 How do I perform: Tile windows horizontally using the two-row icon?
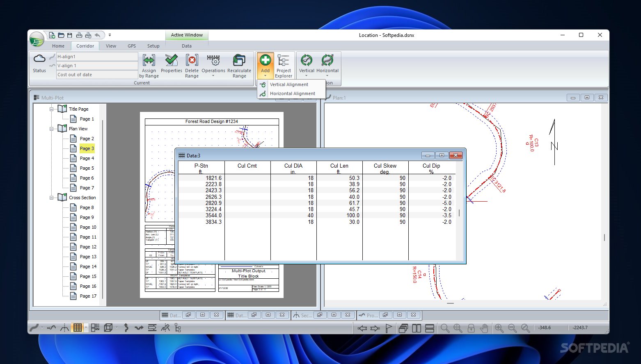point(430,328)
